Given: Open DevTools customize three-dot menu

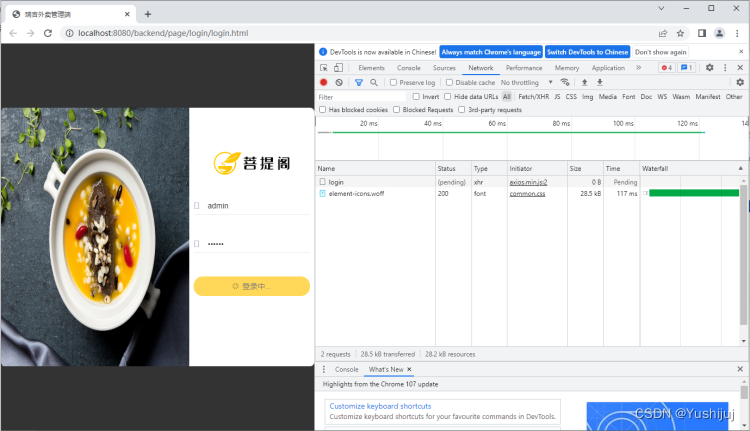Looking at the screenshot, I should tap(725, 68).
